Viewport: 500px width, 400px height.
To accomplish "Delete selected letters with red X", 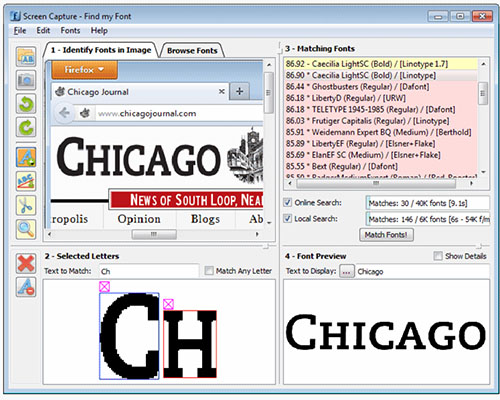I will [x=26, y=263].
